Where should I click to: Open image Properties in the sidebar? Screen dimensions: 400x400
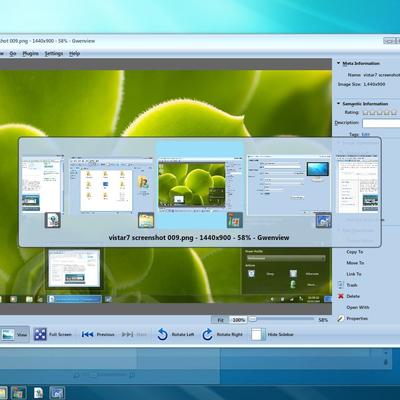coord(352,318)
